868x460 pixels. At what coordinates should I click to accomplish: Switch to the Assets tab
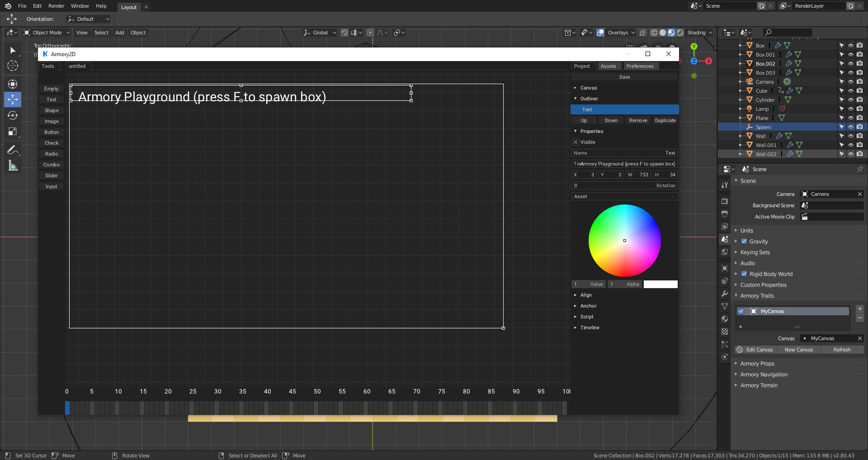coord(608,66)
